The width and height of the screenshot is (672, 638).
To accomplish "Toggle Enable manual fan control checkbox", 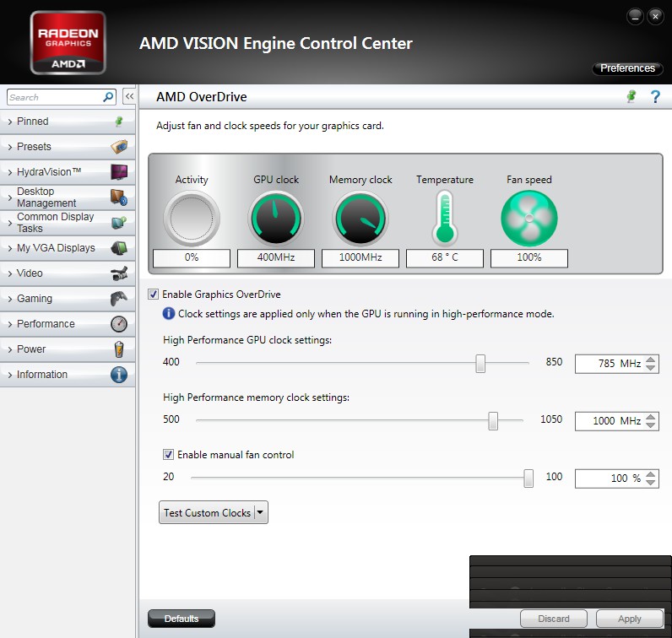I will click(x=169, y=455).
